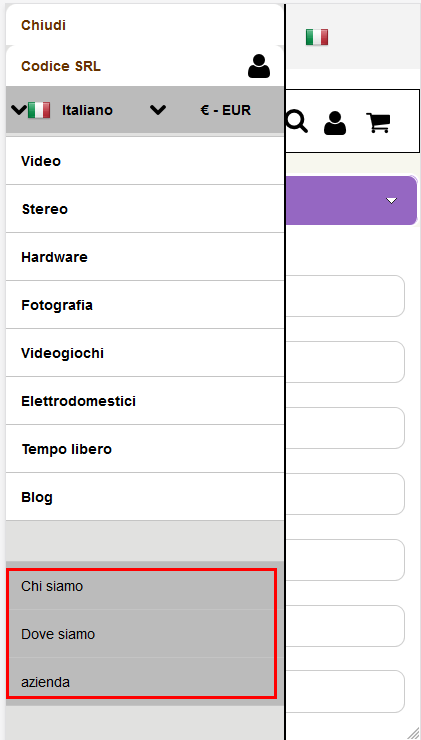
Task: Open the Blog menu item
Action: click(x=145, y=497)
